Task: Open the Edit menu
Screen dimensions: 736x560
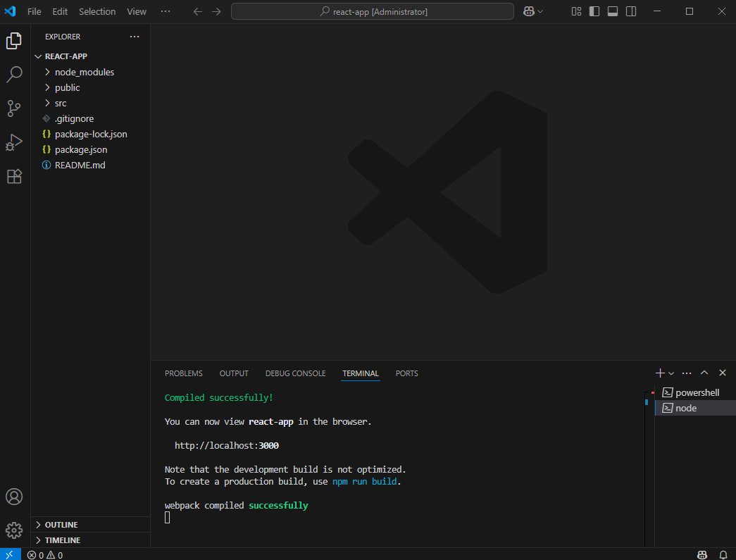Action: pyautogui.click(x=60, y=11)
